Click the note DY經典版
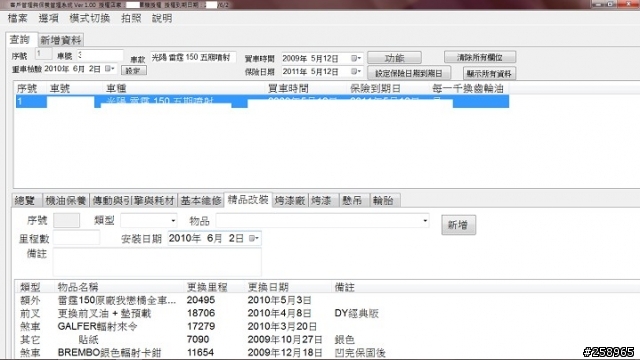The image size is (640, 360). pos(356,313)
